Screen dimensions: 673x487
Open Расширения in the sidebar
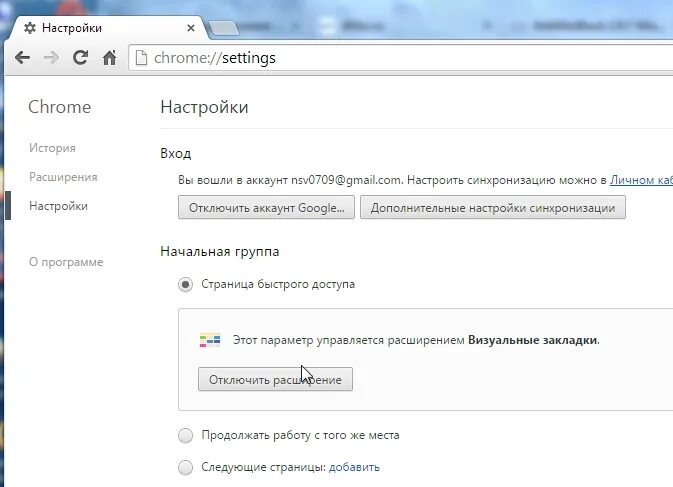coord(63,177)
